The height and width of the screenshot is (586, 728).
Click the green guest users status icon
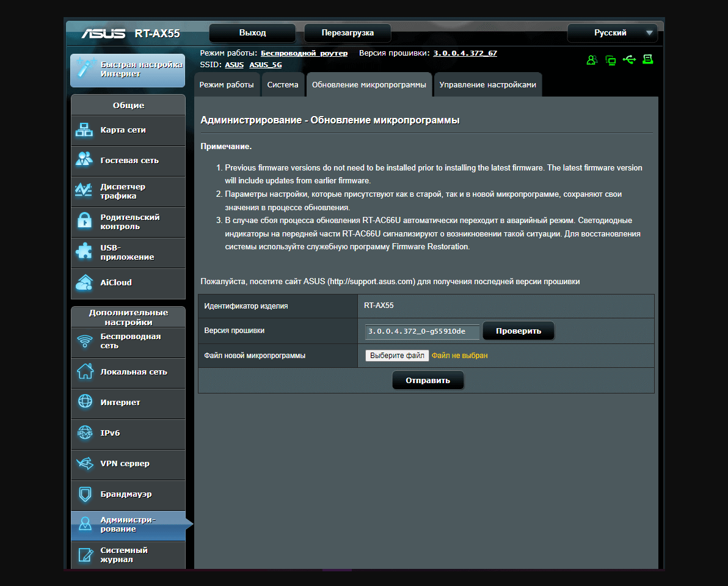pos(592,60)
